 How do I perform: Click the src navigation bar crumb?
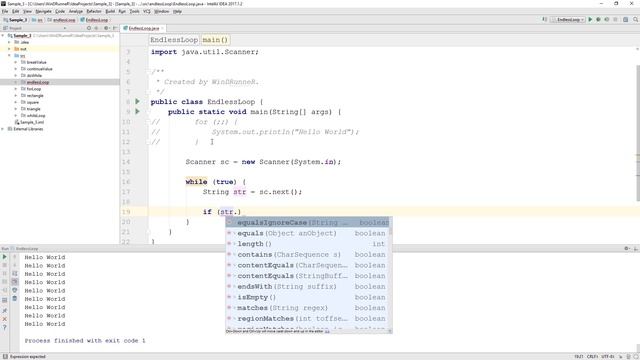tap(38, 20)
